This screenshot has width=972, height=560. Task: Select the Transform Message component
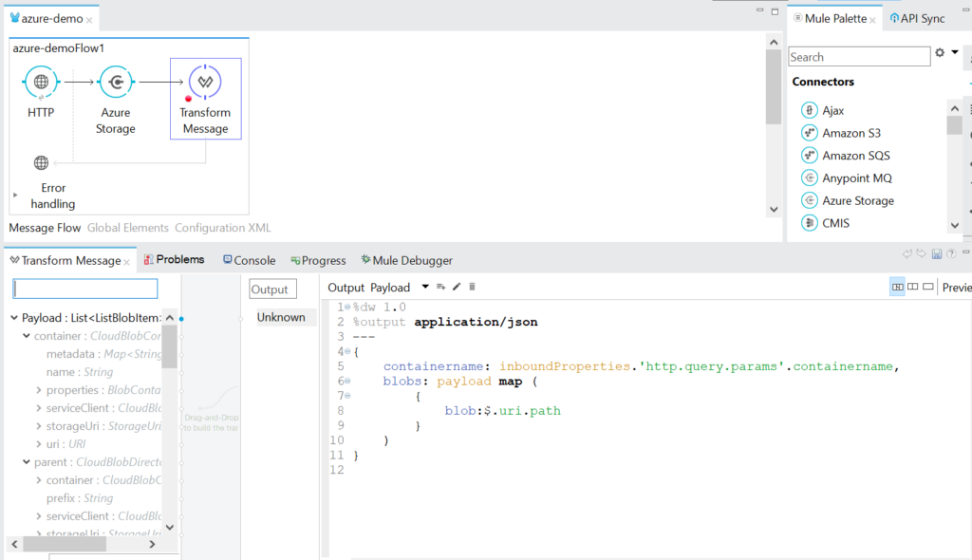click(205, 82)
